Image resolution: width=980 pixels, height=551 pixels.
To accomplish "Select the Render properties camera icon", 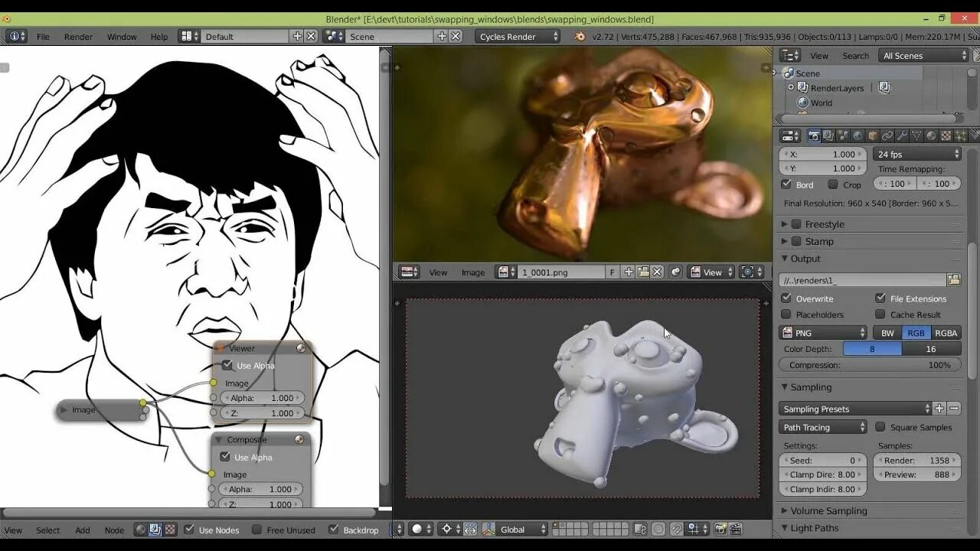I will click(x=813, y=135).
